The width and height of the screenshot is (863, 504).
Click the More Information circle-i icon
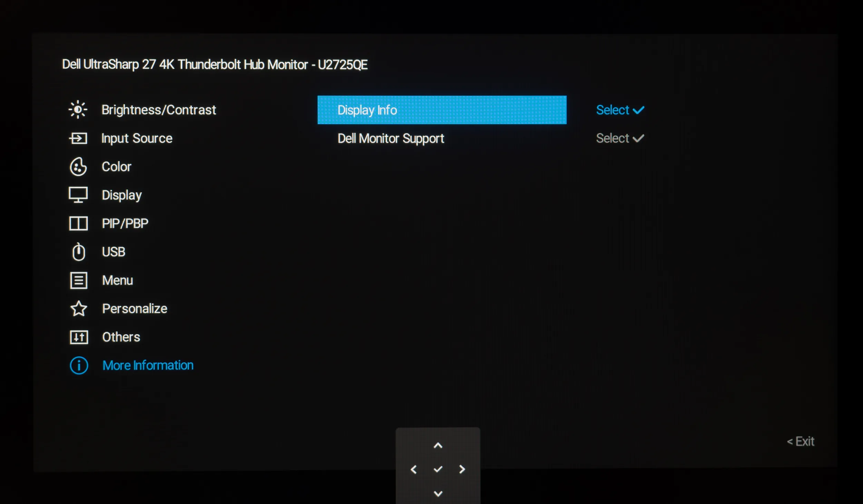(x=79, y=365)
